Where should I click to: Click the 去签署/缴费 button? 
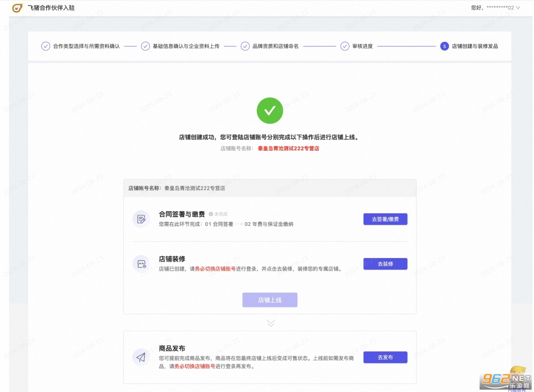(x=385, y=219)
